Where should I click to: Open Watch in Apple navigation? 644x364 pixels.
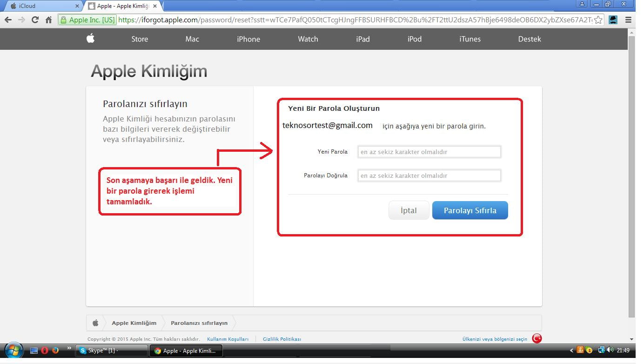point(308,39)
